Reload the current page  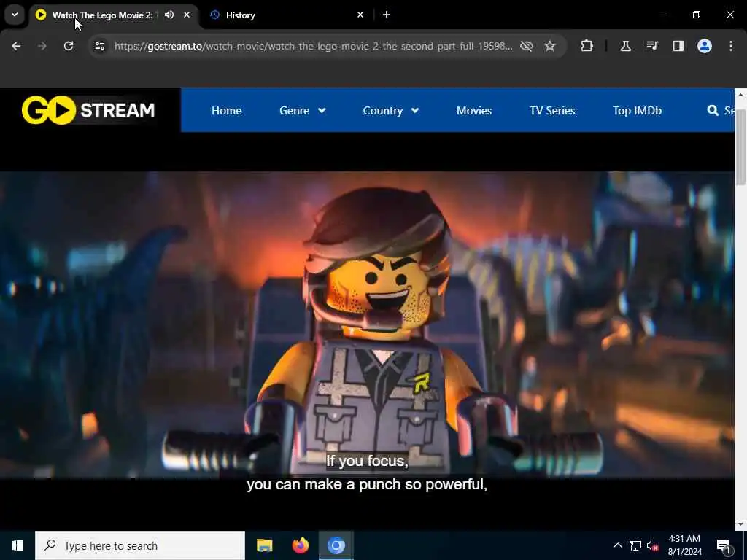tap(69, 46)
